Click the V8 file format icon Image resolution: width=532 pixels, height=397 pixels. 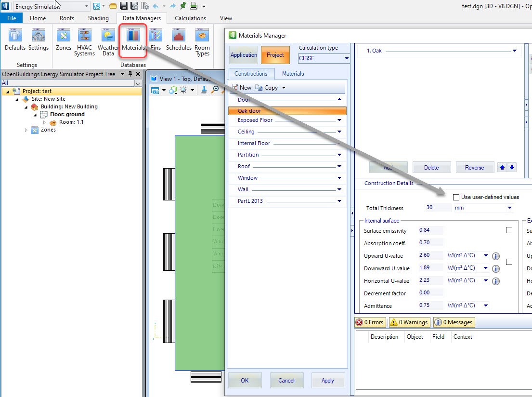point(97,6)
